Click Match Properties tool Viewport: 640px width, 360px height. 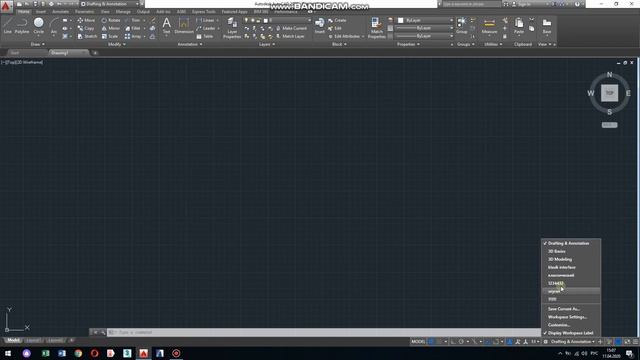coord(376,28)
